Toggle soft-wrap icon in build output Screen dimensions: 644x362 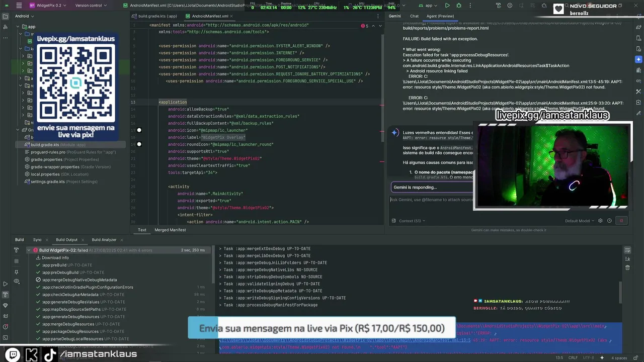pos(627,250)
